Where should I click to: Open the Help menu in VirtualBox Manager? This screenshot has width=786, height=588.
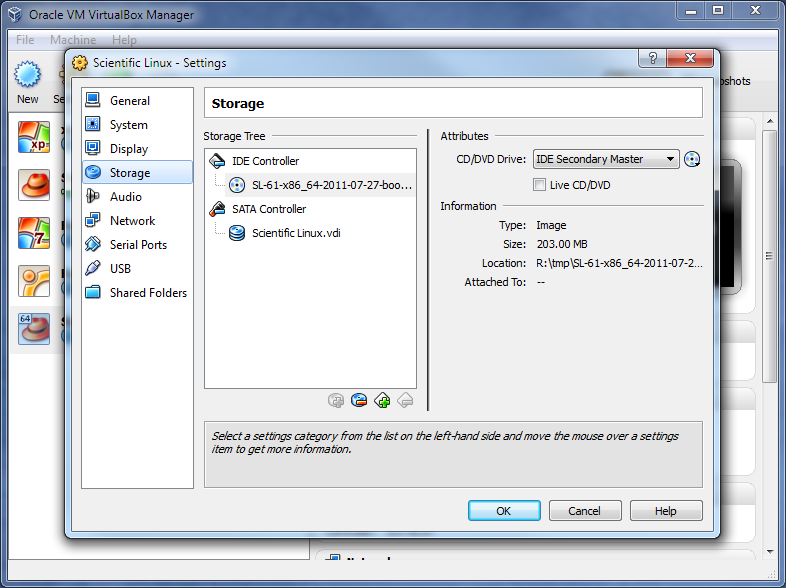click(x=124, y=40)
